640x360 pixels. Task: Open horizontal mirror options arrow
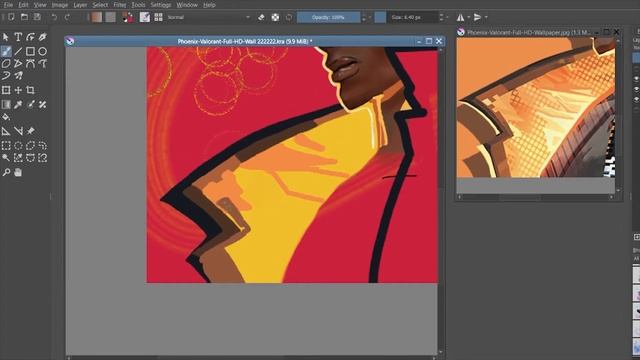[469, 17]
